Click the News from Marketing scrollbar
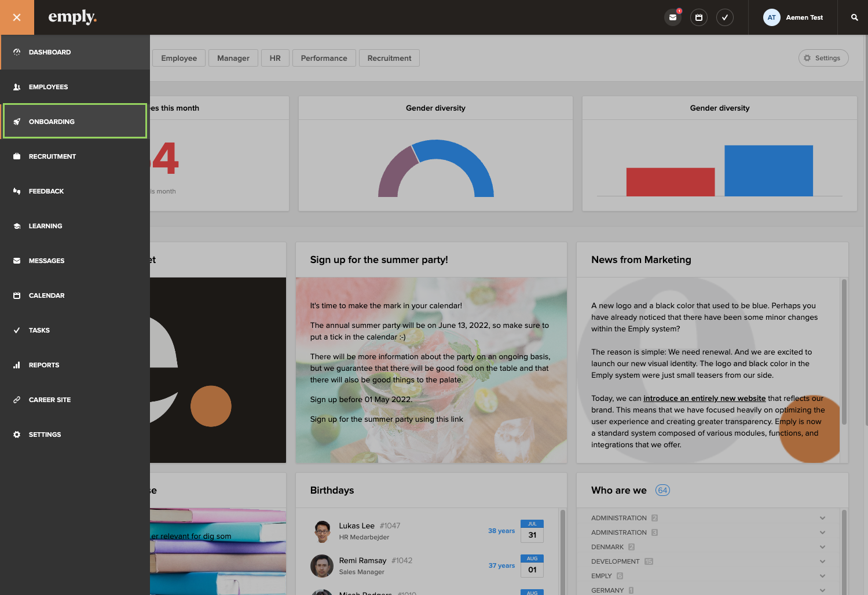Viewport: 868px width, 595px height. (844, 352)
